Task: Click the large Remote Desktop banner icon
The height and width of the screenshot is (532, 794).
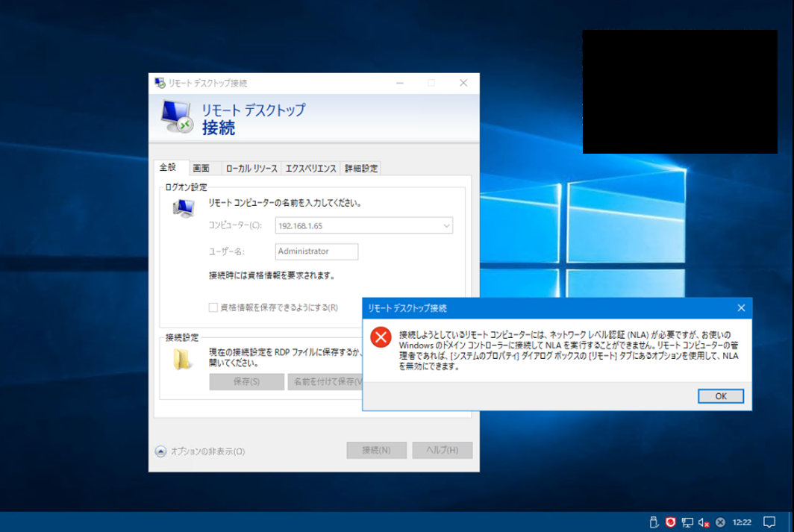Action: [x=178, y=116]
